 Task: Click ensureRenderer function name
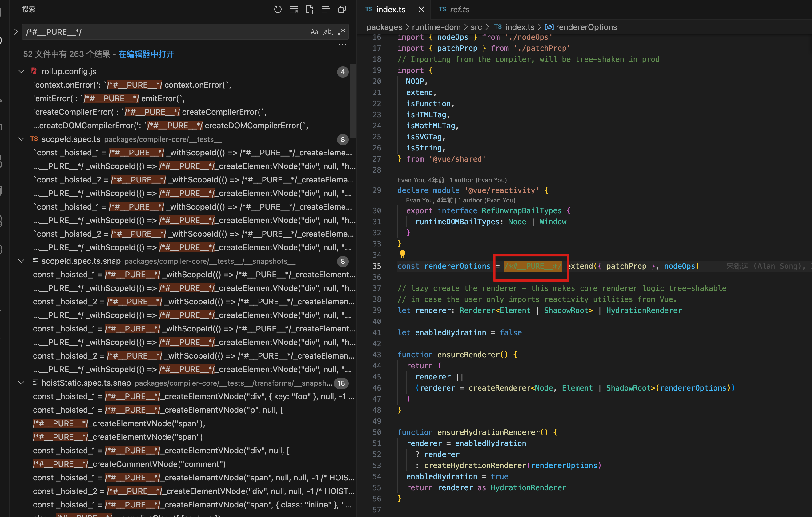pos(468,355)
